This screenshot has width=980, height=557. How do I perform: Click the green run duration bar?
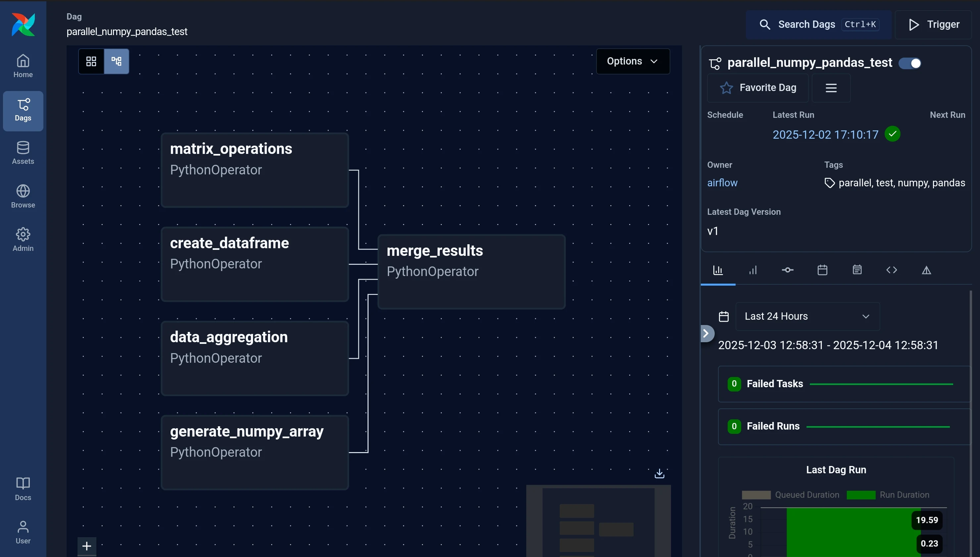tap(853, 533)
